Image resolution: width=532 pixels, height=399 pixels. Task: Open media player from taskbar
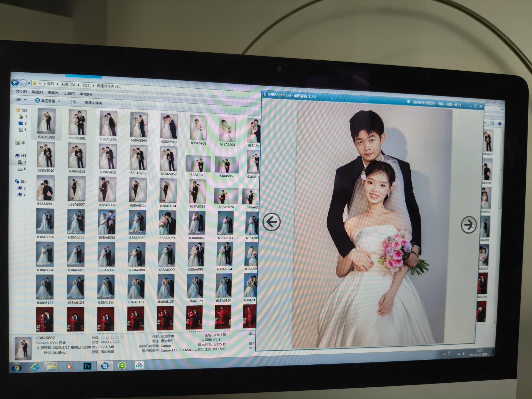click(69, 367)
